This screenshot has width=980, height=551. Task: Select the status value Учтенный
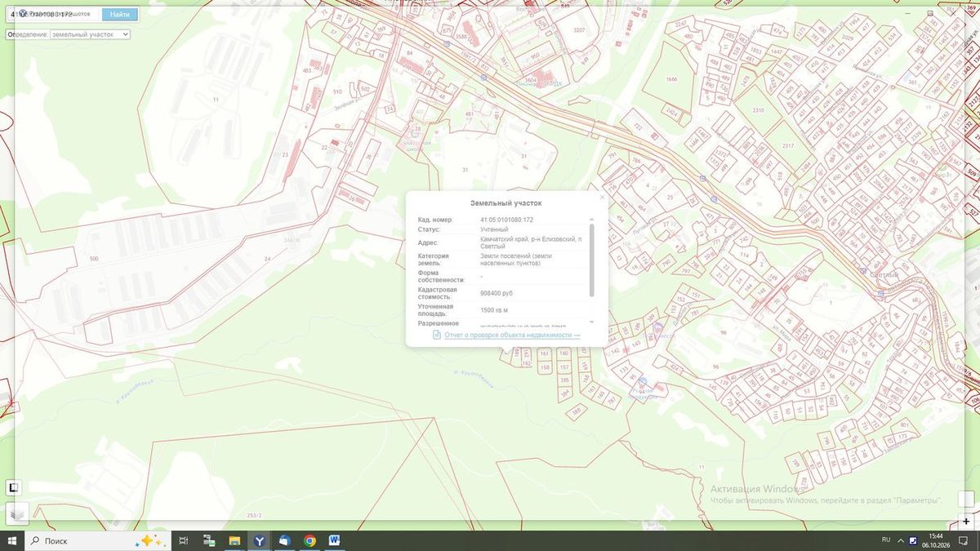click(x=494, y=229)
